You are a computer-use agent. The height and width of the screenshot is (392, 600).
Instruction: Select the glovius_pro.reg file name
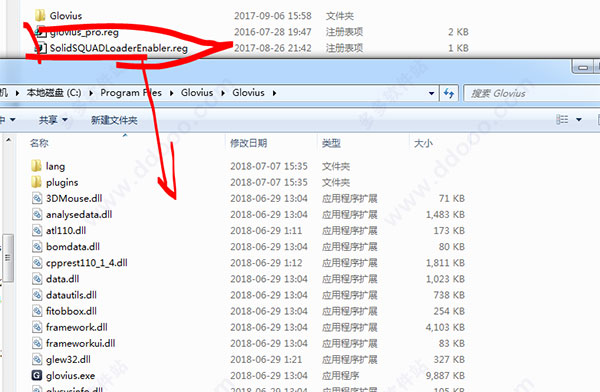pos(84,32)
